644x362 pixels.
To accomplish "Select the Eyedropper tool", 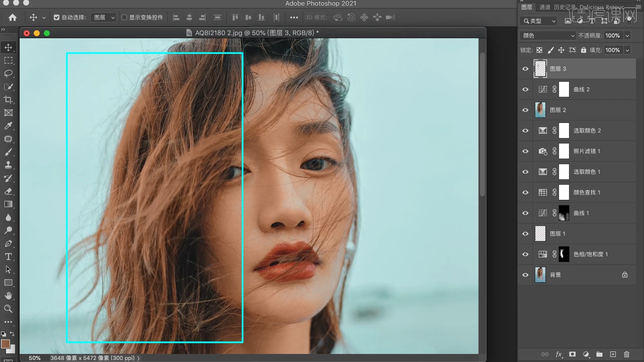I will point(8,126).
